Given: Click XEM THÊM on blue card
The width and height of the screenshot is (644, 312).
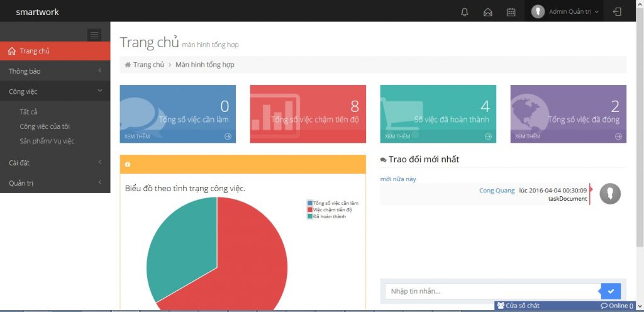Looking at the screenshot, I should pos(136,136).
